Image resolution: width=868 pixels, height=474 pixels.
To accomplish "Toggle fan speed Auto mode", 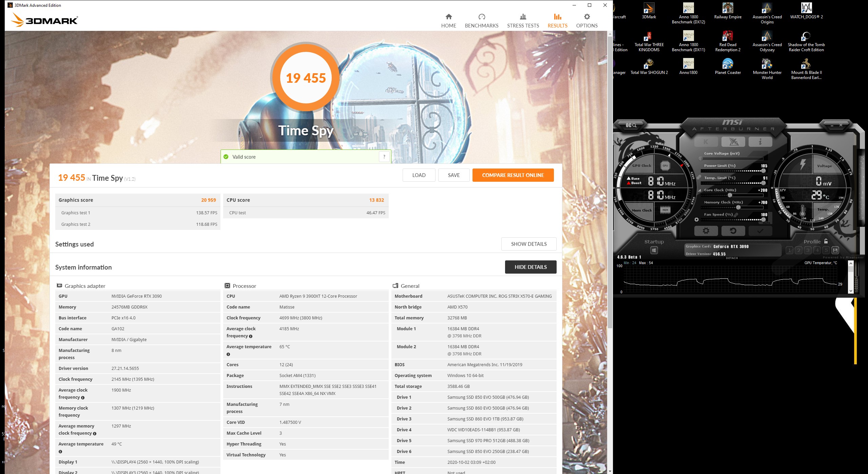I will (767, 223).
